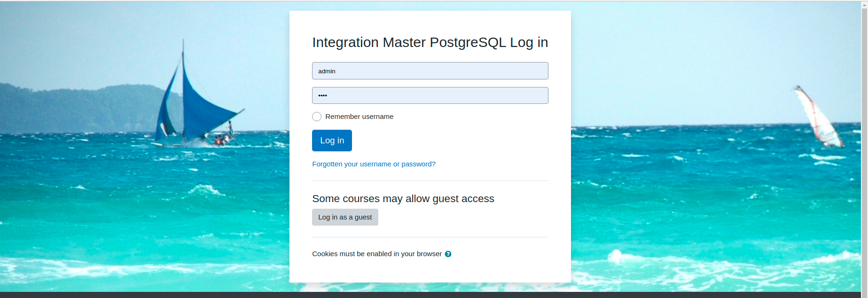Focus the password input field

click(430, 95)
